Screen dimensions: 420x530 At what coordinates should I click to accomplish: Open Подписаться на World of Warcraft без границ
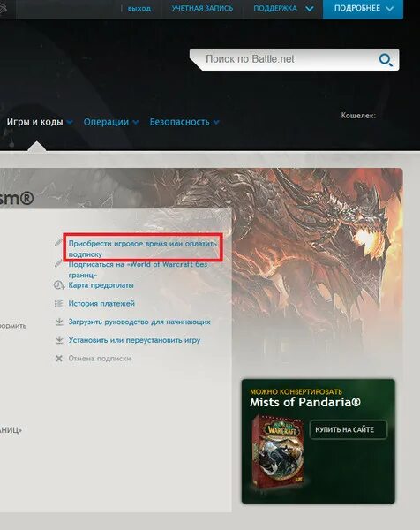[x=138, y=269]
